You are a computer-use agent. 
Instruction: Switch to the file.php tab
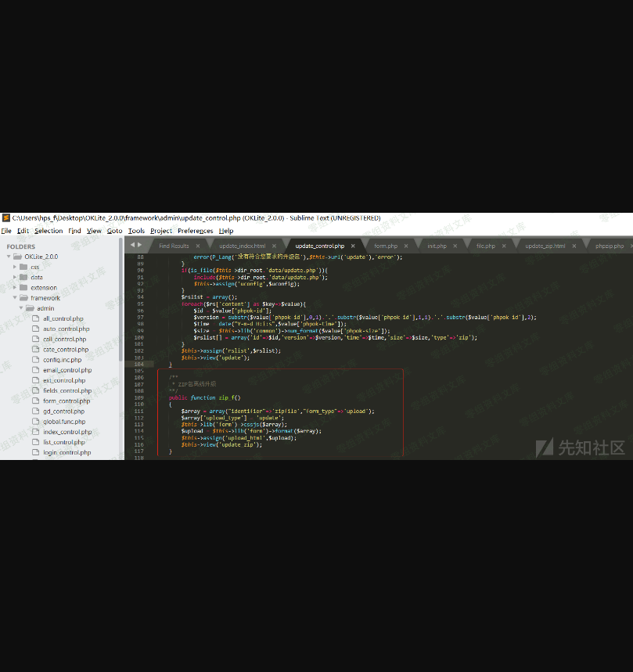tap(485, 246)
